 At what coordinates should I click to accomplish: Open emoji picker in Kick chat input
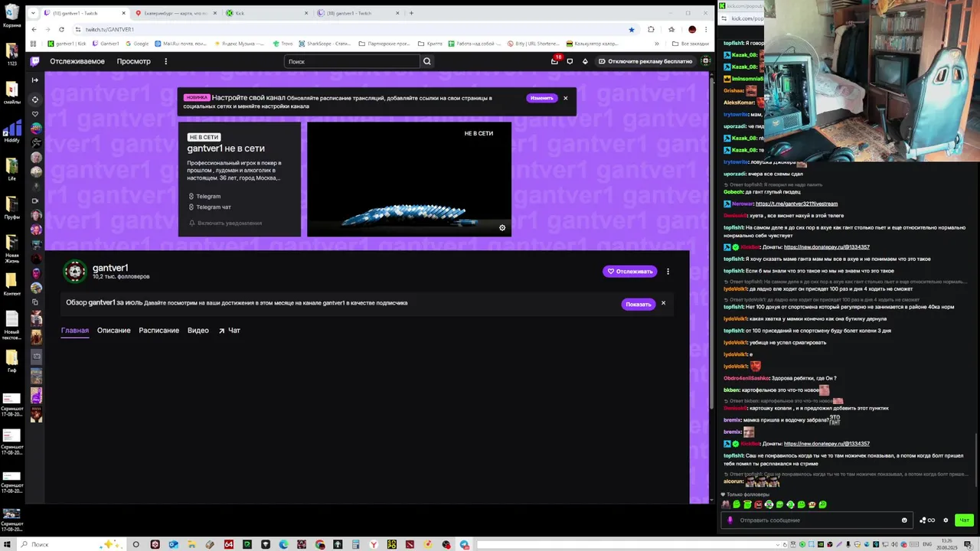tap(904, 520)
